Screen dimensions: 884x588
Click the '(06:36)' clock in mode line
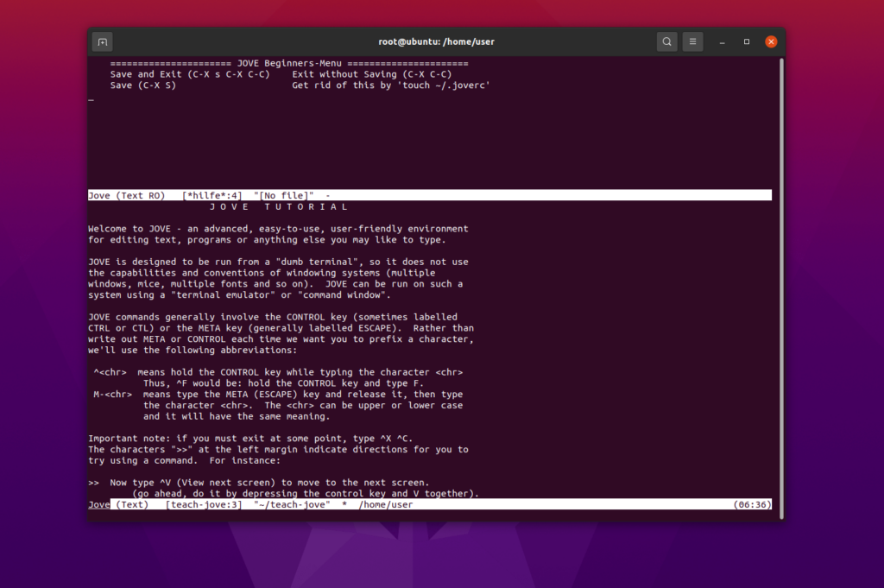(x=752, y=504)
